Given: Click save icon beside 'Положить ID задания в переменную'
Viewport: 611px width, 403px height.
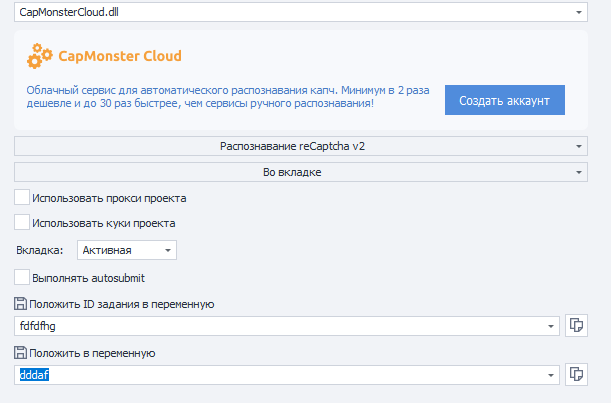Looking at the screenshot, I should click(x=21, y=304).
